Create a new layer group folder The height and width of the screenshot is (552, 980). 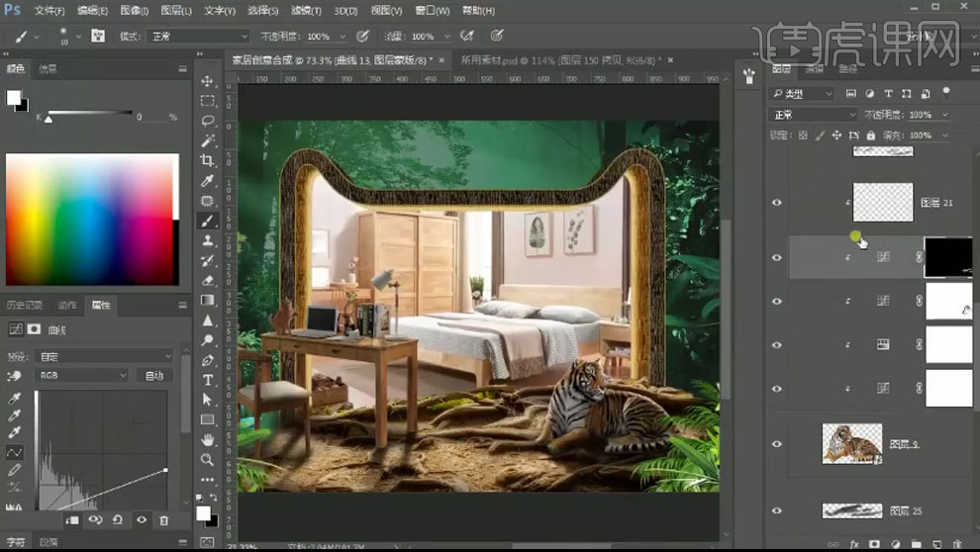pyautogui.click(x=916, y=544)
